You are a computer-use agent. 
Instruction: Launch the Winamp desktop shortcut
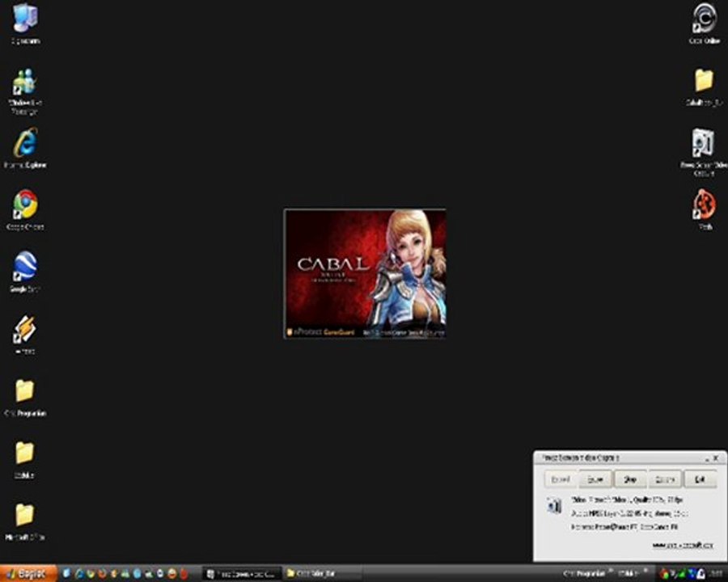pyautogui.click(x=25, y=335)
